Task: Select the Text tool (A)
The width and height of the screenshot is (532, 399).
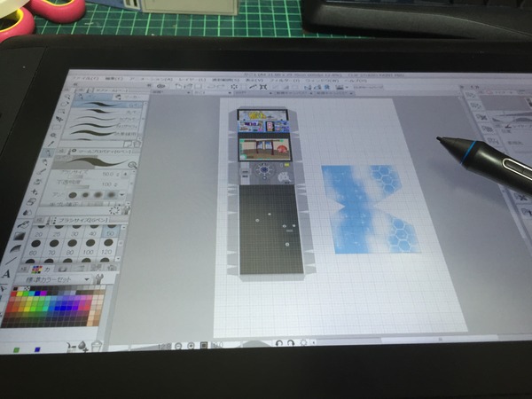Action: point(6,274)
